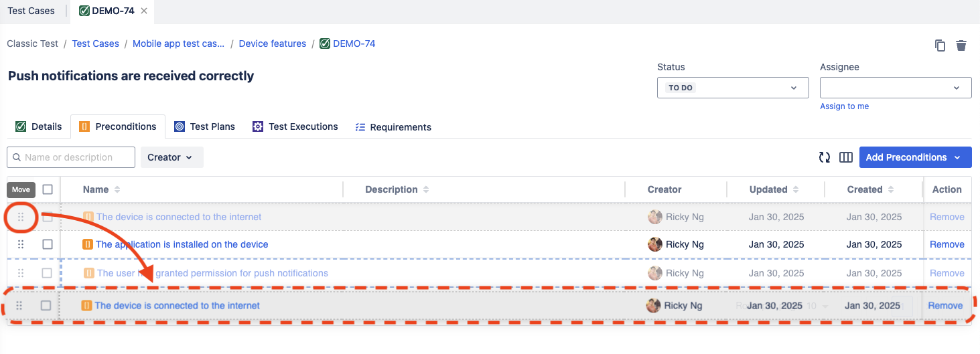Click the refresh preconditions icon
The width and height of the screenshot is (980, 354).
tap(825, 157)
